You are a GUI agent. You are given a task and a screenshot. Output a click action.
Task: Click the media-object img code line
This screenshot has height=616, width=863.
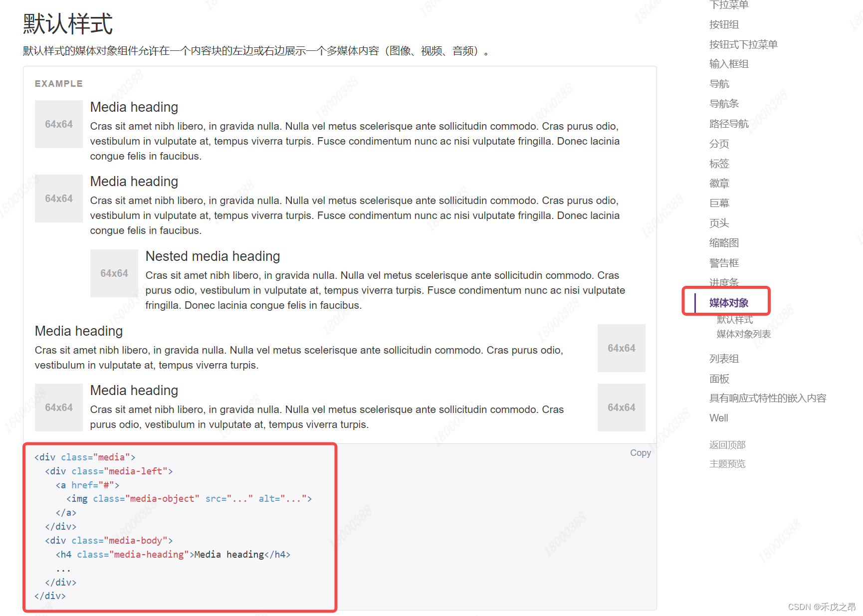pos(189,499)
